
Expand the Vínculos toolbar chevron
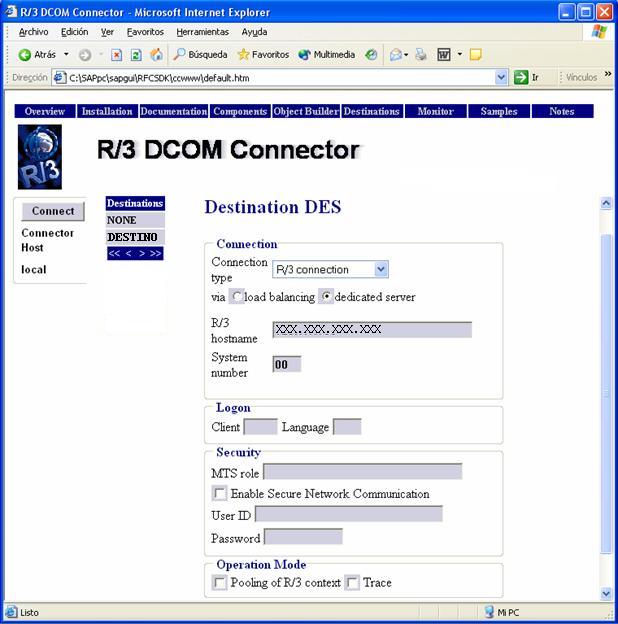(608, 74)
